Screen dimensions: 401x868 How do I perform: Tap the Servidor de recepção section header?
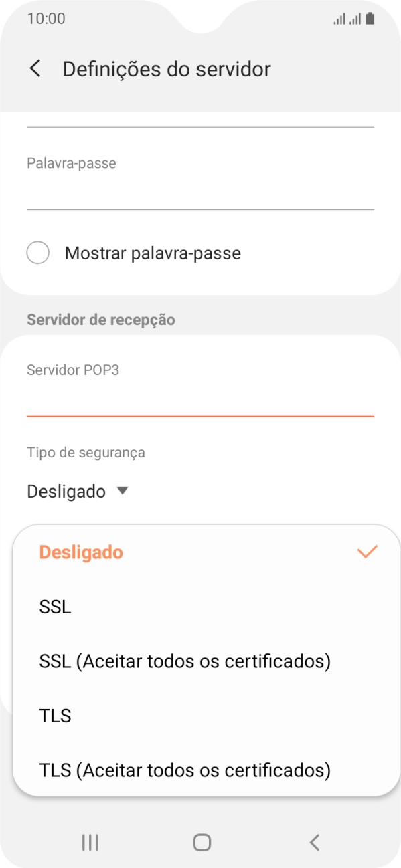pyautogui.click(x=100, y=319)
